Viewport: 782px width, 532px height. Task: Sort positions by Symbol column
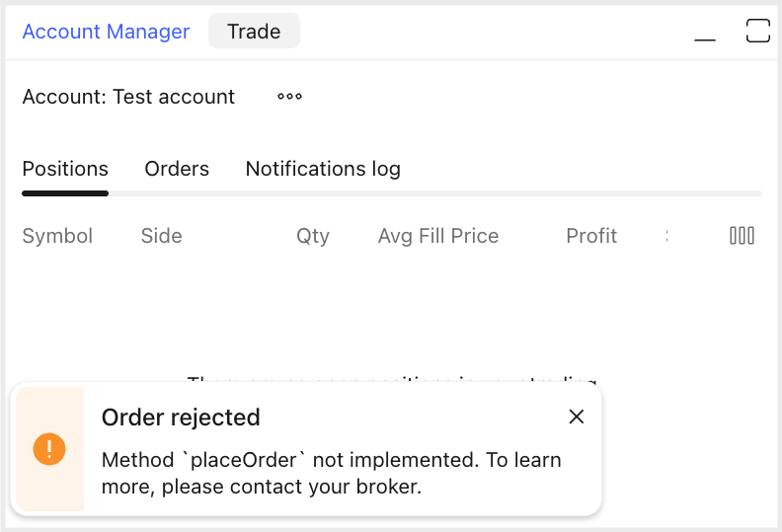click(57, 236)
